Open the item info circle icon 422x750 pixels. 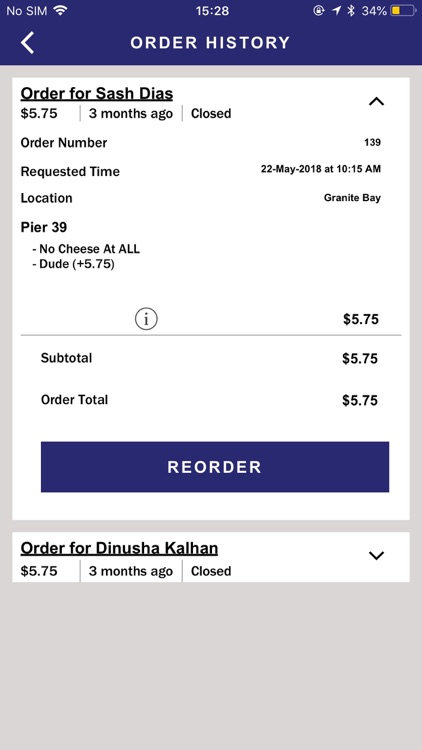point(146,319)
